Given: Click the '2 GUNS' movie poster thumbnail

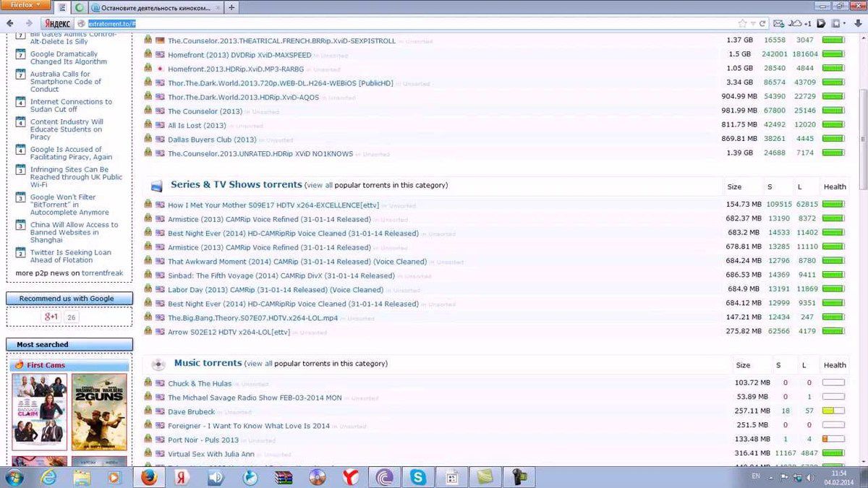Looking at the screenshot, I should click(99, 411).
